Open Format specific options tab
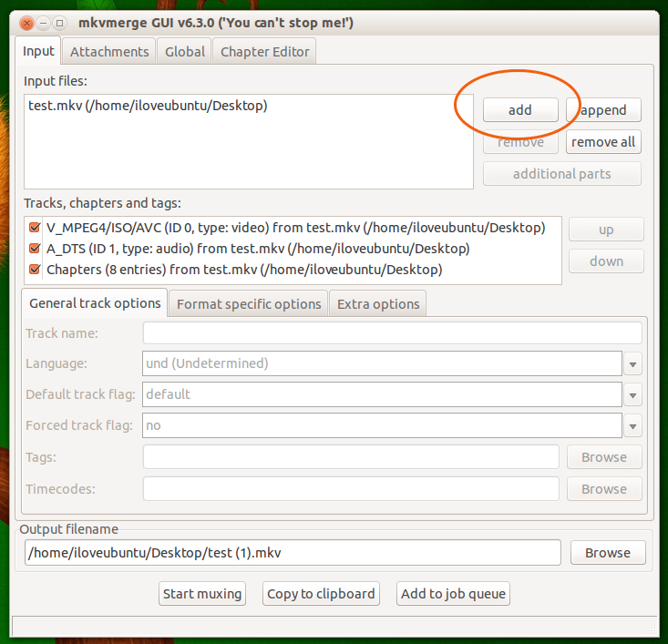Image resolution: width=668 pixels, height=644 pixels. [x=249, y=304]
